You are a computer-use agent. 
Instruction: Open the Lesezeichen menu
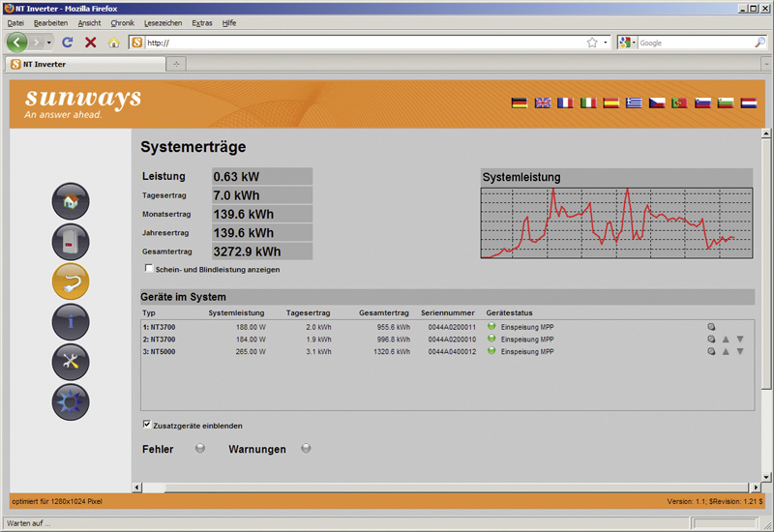[x=163, y=22]
